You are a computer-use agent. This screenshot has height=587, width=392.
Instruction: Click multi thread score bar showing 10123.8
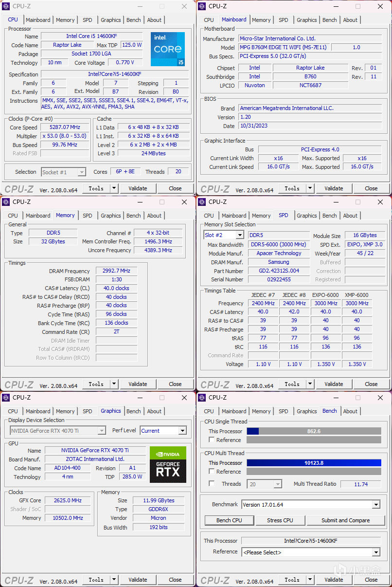(314, 463)
